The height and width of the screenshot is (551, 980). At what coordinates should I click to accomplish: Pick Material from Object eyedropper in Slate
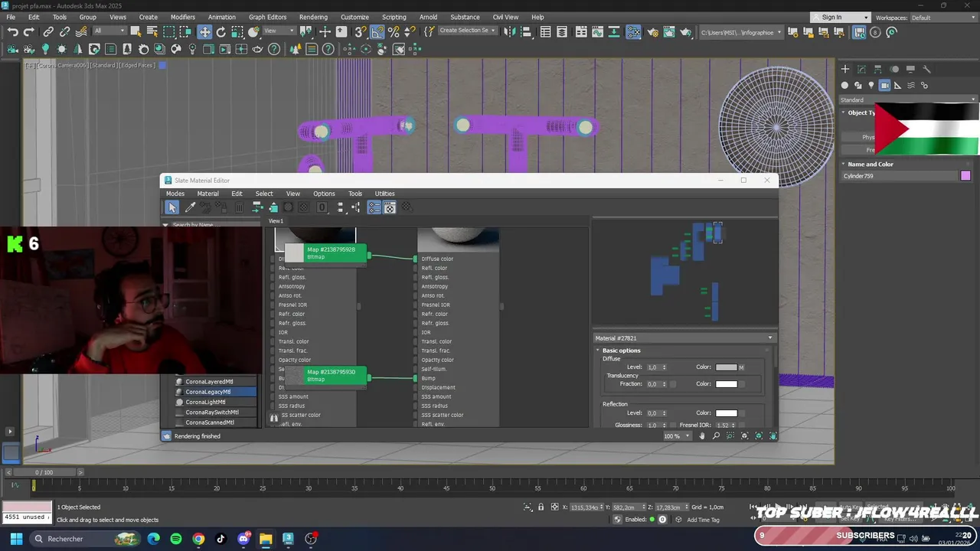(190, 207)
